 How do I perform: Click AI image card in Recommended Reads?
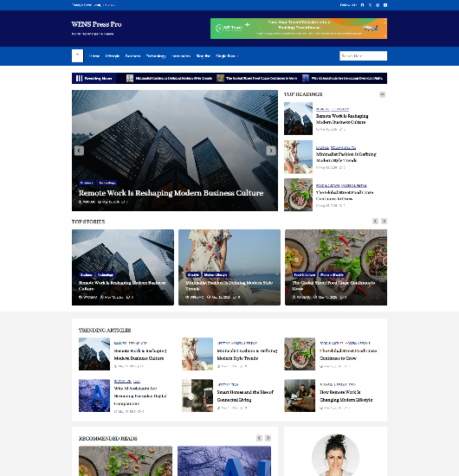pyautogui.click(x=224, y=460)
